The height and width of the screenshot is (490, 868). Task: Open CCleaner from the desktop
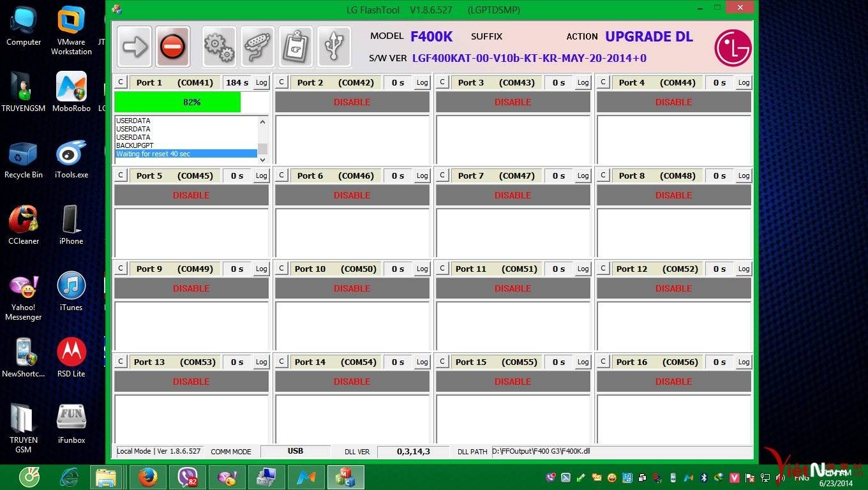[x=24, y=225]
